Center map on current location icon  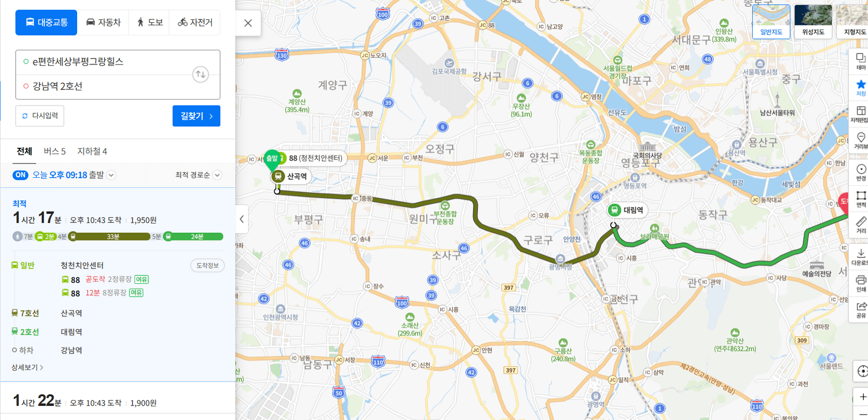pos(862,371)
